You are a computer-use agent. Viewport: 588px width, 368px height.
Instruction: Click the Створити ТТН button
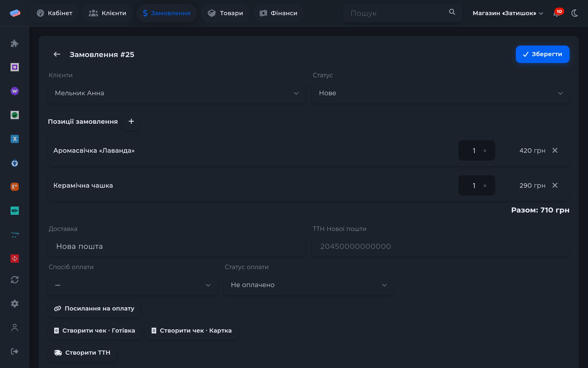(x=82, y=353)
